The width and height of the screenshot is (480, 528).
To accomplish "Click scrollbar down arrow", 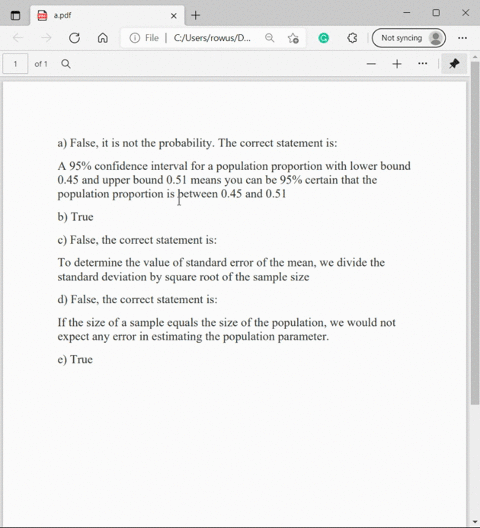I will (475, 522).
